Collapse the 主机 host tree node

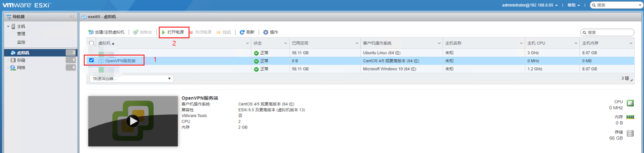click(x=8, y=26)
